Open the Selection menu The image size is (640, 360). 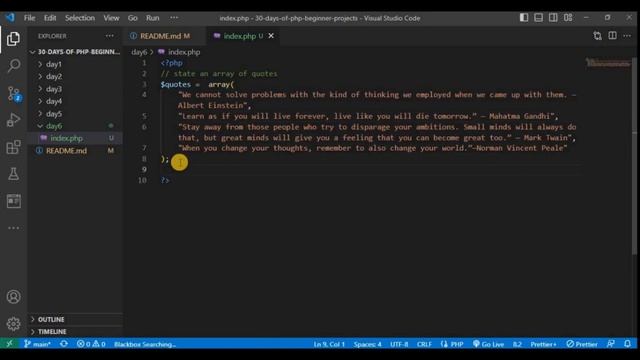80,18
